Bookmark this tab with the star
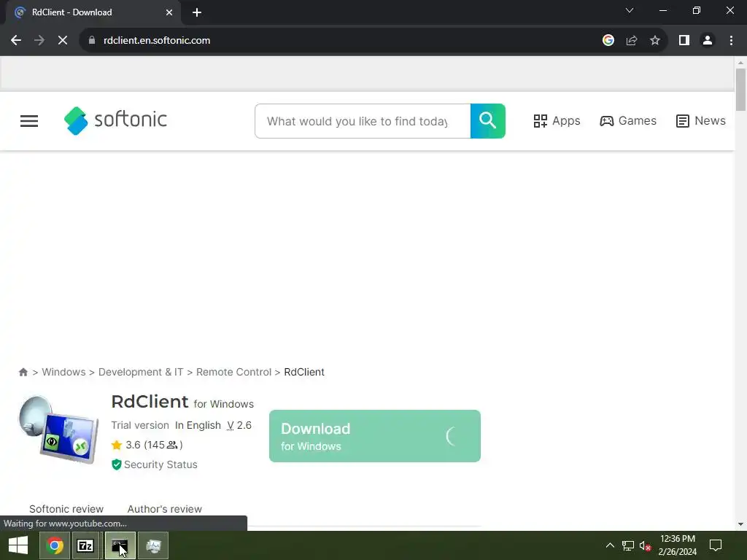The width and height of the screenshot is (747, 560). point(655,41)
